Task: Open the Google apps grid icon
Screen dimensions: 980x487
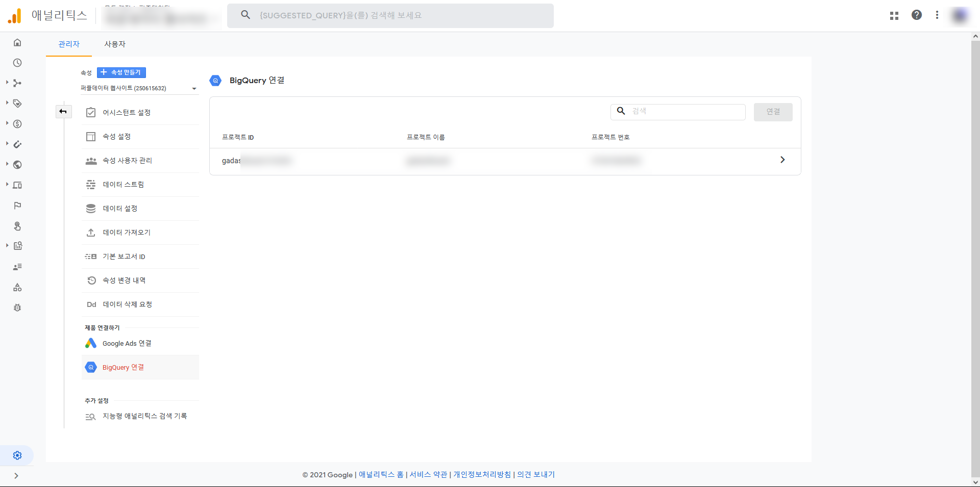Action: point(894,16)
